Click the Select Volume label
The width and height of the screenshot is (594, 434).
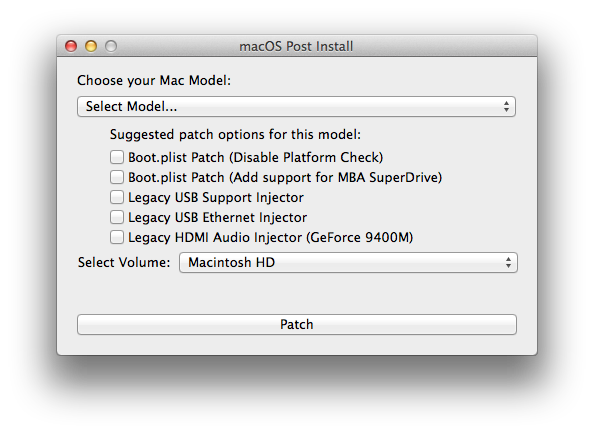click(x=124, y=262)
